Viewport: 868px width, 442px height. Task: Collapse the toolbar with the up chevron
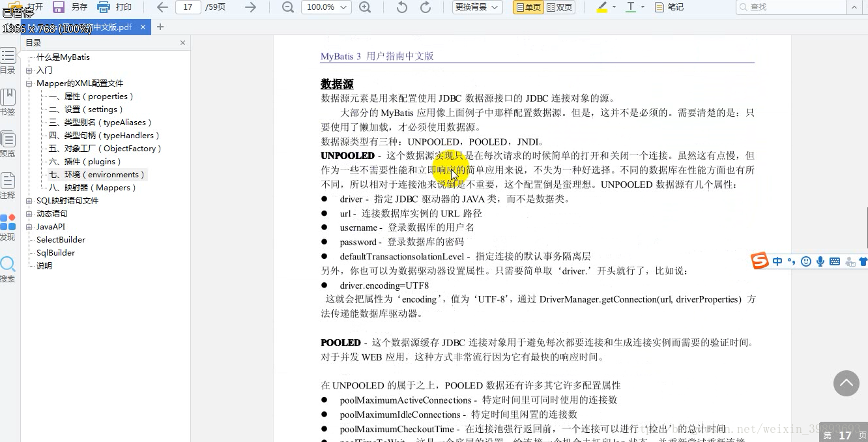point(855,7)
